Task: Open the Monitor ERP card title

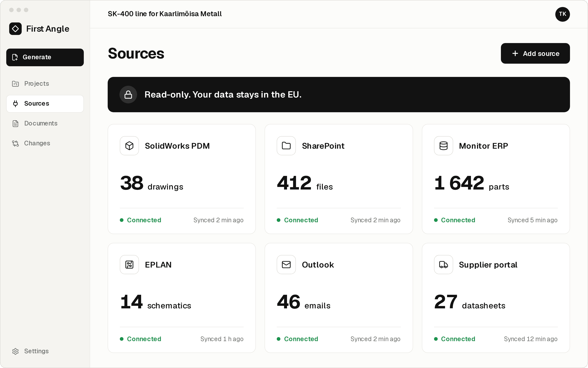Action: (483, 146)
